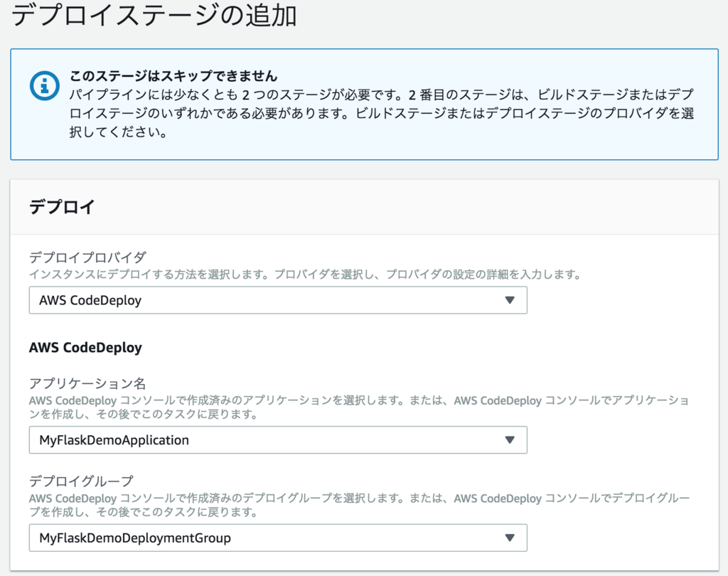728x576 pixels.
Task: Open the デプロイグループ dropdown showing MyFlaskDemoDeploymentGroup
Action: [x=278, y=538]
